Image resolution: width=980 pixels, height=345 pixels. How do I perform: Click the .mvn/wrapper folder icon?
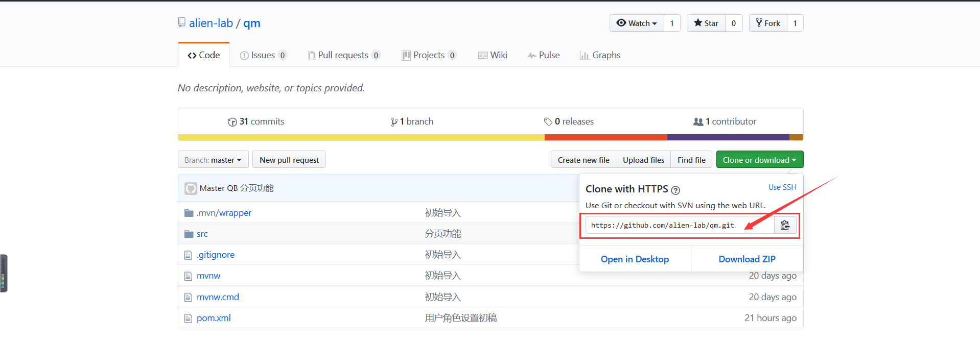click(189, 213)
